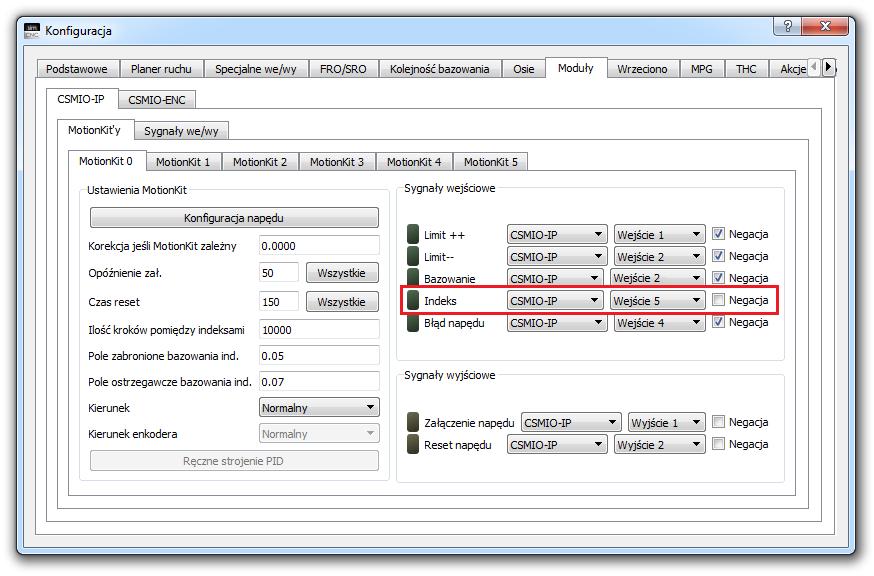874x576 pixels.
Task: Select the MotionKit 1 tab
Action: pyautogui.click(x=183, y=162)
